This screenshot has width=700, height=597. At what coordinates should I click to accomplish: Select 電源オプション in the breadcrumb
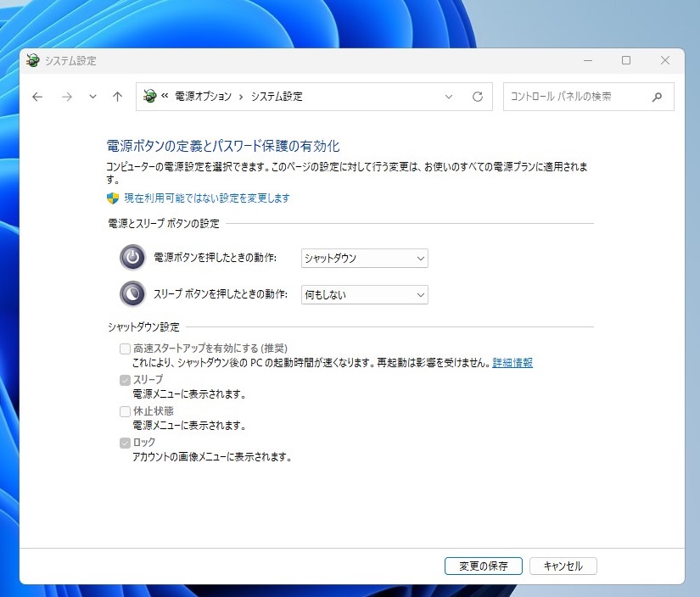pyautogui.click(x=203, y=97)
